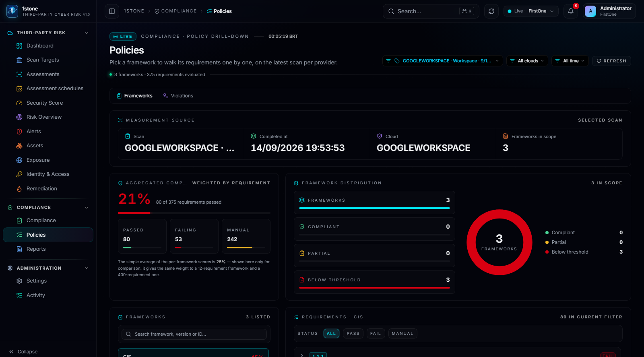This screenshot has height=357, width=644.
Task: Click the Activity list icon
Action: (x=19, y=295)
